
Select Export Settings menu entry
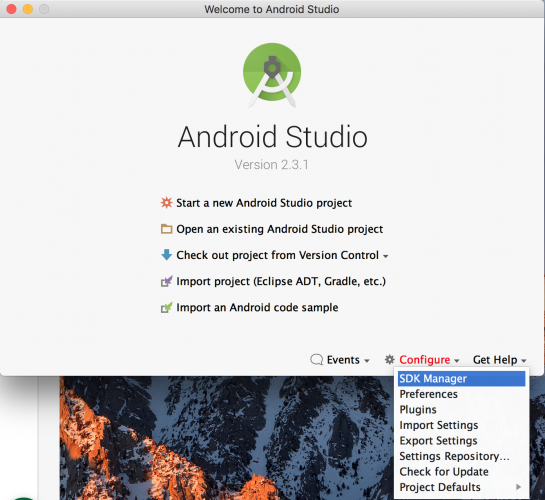[x=461, y=441]
